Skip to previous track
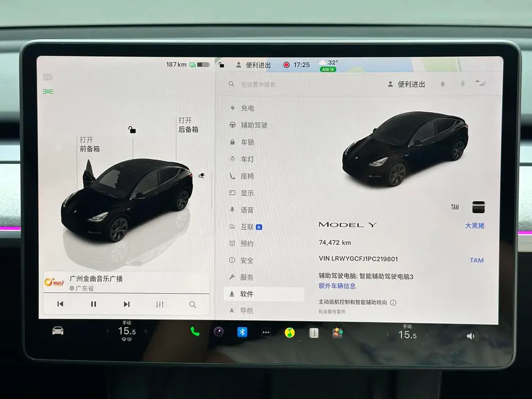 coord(61,304)
